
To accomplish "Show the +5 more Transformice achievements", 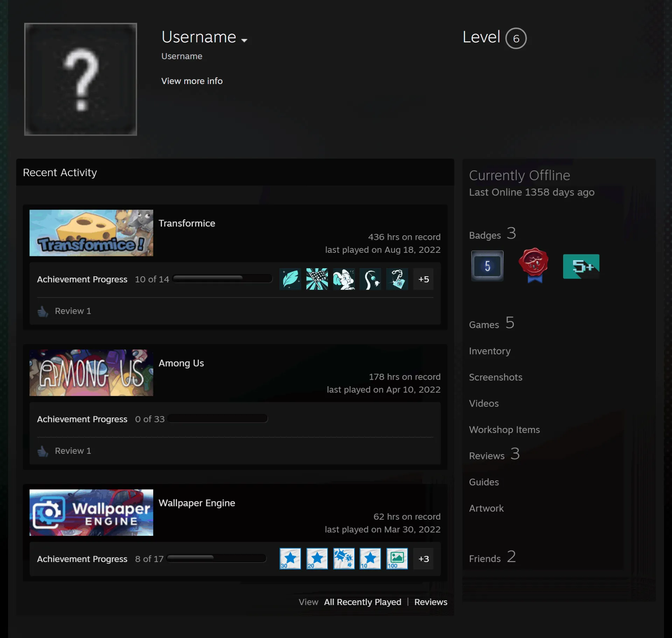I will (423, 279).
